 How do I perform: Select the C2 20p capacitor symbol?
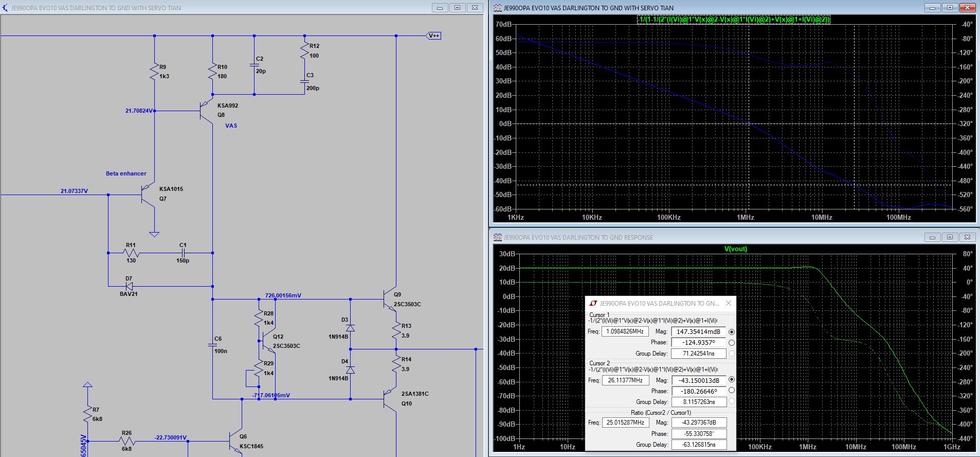(254, 65)
